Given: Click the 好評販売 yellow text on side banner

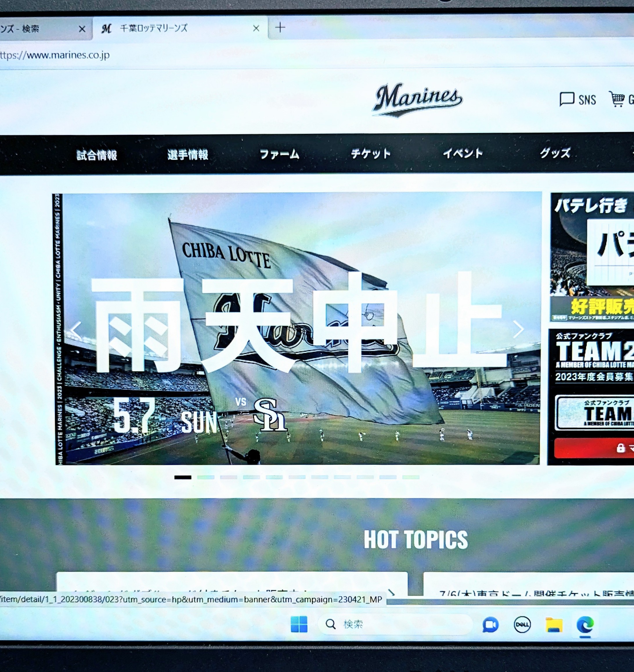Looking at the screenshot, I should pos(602,306).
